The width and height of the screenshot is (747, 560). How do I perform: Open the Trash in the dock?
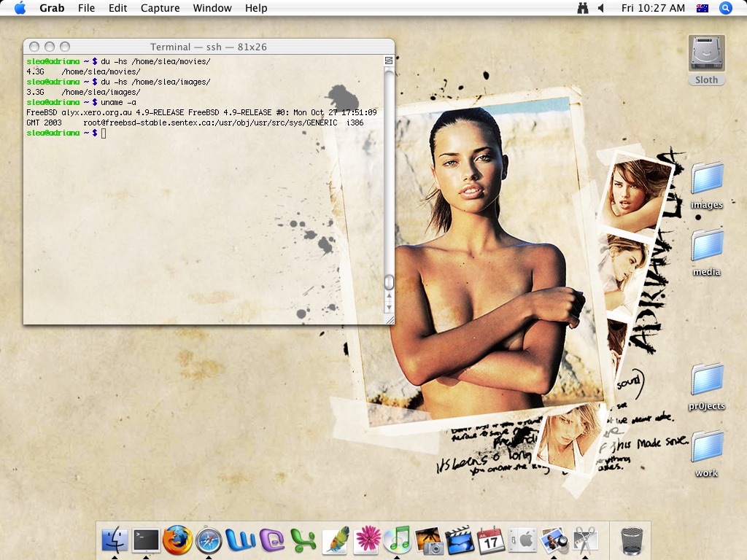point(631,540)
